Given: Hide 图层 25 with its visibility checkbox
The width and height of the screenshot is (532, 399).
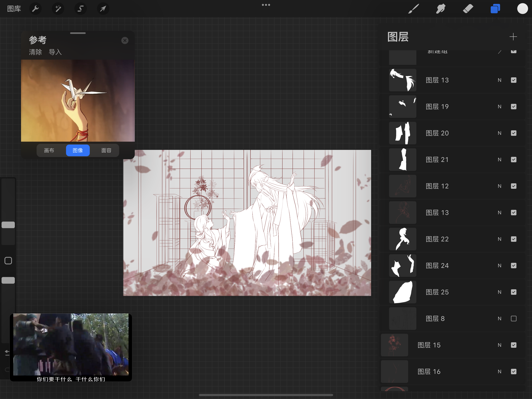Looking at the screenshot, I should tap(514, 292).
